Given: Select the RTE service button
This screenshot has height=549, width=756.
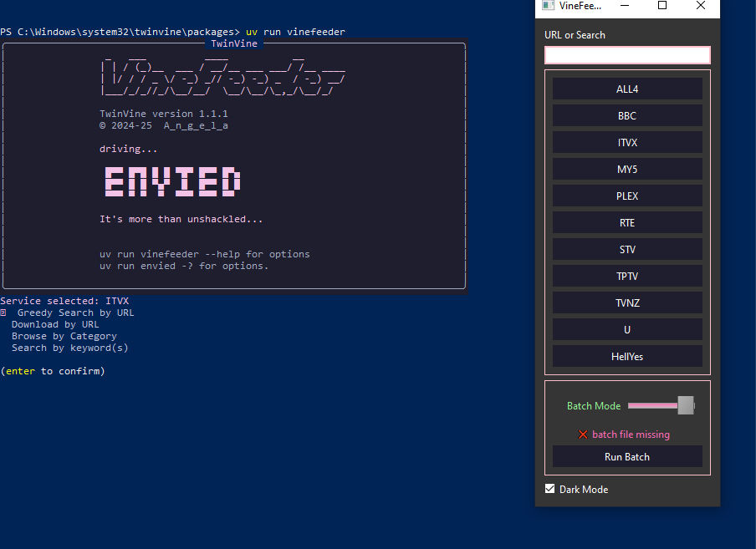Looking at the screenshot, I should (626, 222).
